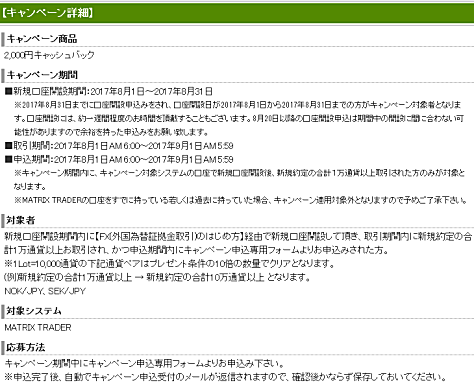Click the note about existing MATRIX TRADER accounts
Screen dimensions: 474x385
click(240, 200)
